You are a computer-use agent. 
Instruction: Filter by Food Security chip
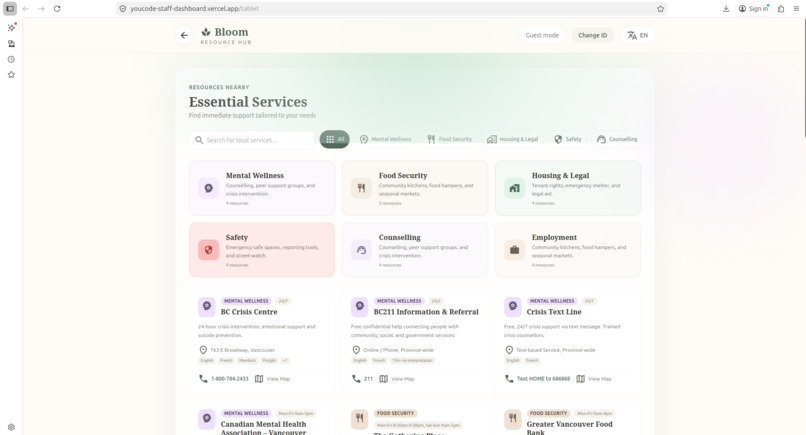point(449,139)
